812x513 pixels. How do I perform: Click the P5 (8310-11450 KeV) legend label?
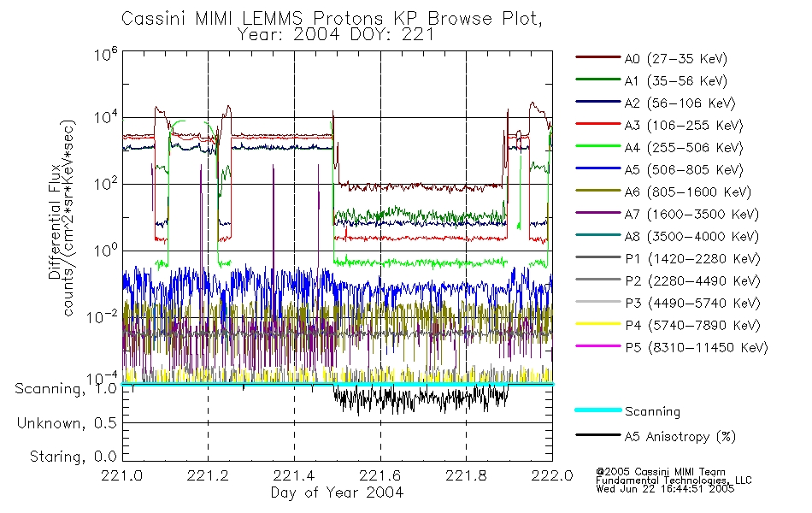coord(697,348)
